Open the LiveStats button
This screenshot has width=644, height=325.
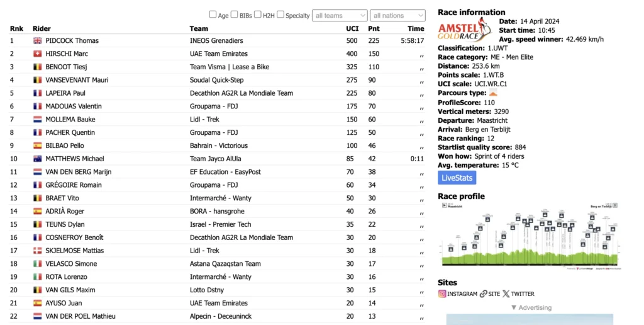[x=457, y=178]
